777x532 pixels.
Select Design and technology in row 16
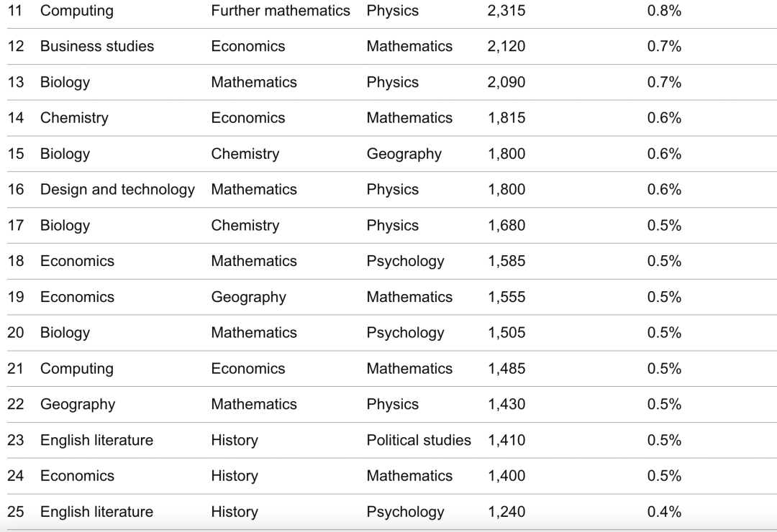(x=117, y=190)
